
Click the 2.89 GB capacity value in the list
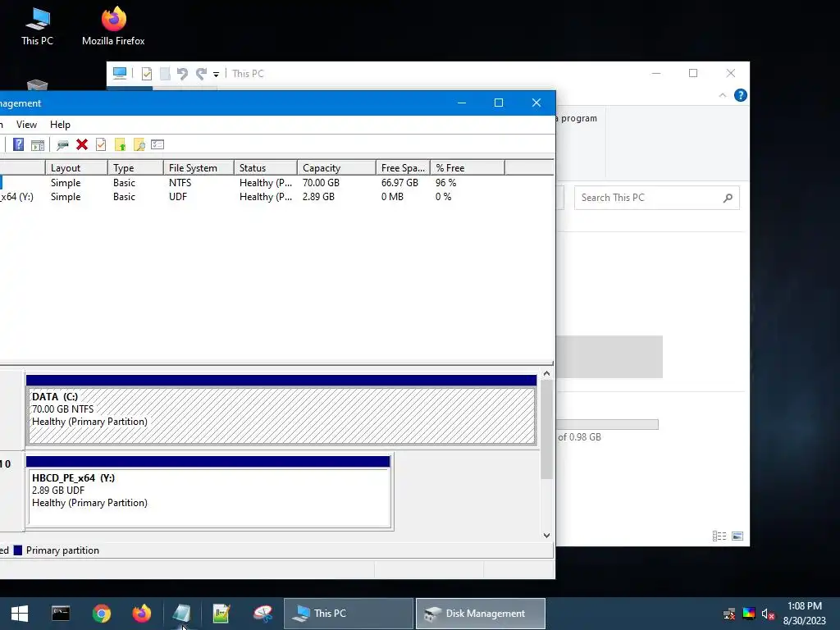click(318, 197)
